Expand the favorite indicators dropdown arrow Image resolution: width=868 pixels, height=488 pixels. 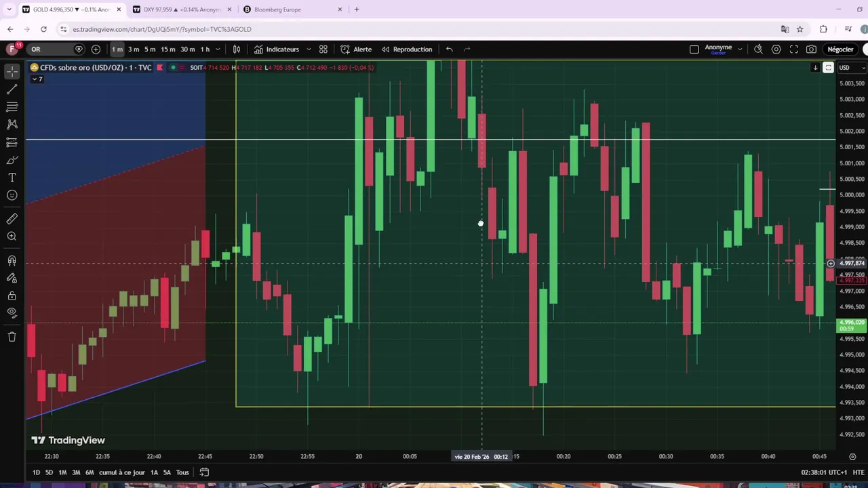[309, 49]
